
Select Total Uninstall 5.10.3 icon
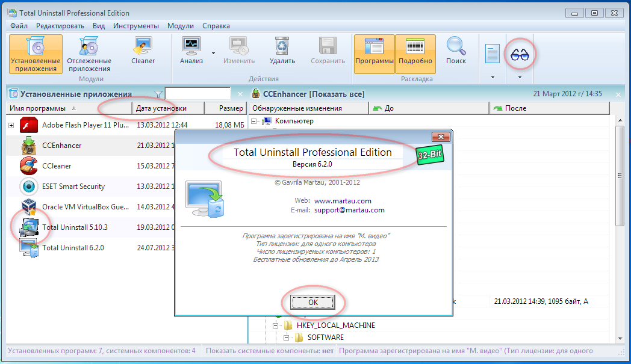[28, 227]
